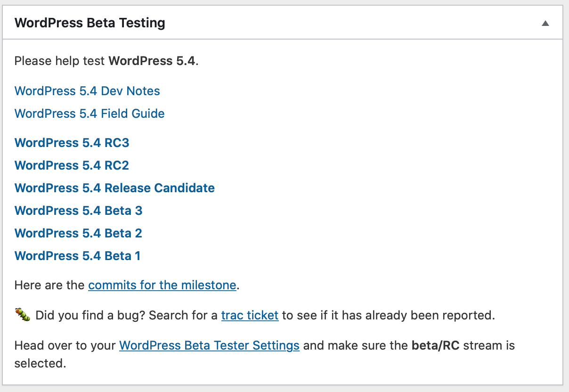
Task: Open the WordPress 5.4 Beta 2 link
Action: point(78,233)
